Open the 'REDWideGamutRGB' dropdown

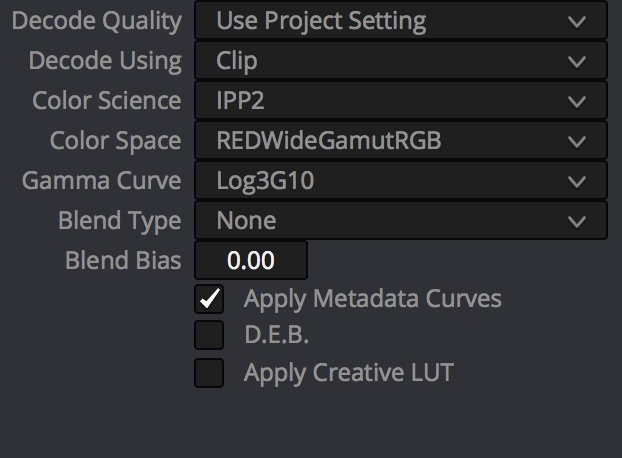pyautogui.click(x=400, y=141)
